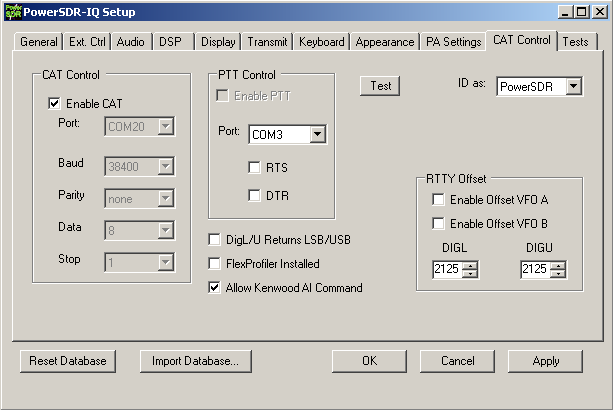Switch to PA Settings tab
The width and height of the screenshot is (613, 411).
click(x=453, y=42)
